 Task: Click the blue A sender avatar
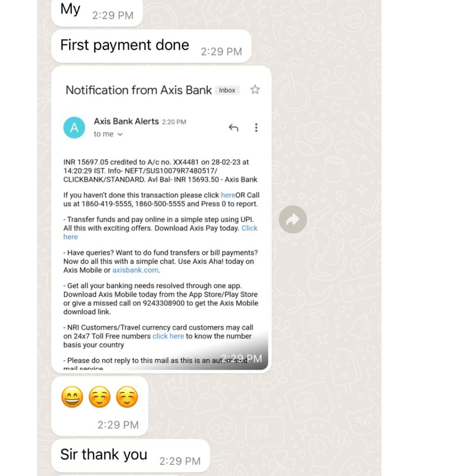click(x=74, y=127)
